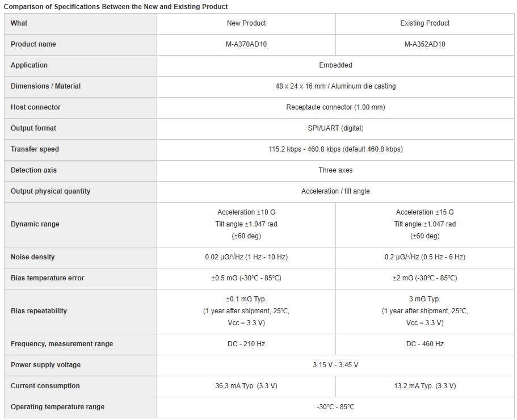Screen dimensions: 517x420
Task: Click the ±2 mG bias temperature error value
Action: pos(424,278)
